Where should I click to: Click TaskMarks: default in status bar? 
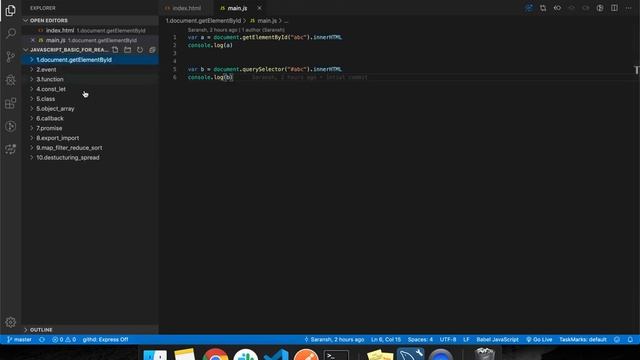point(583,340)
